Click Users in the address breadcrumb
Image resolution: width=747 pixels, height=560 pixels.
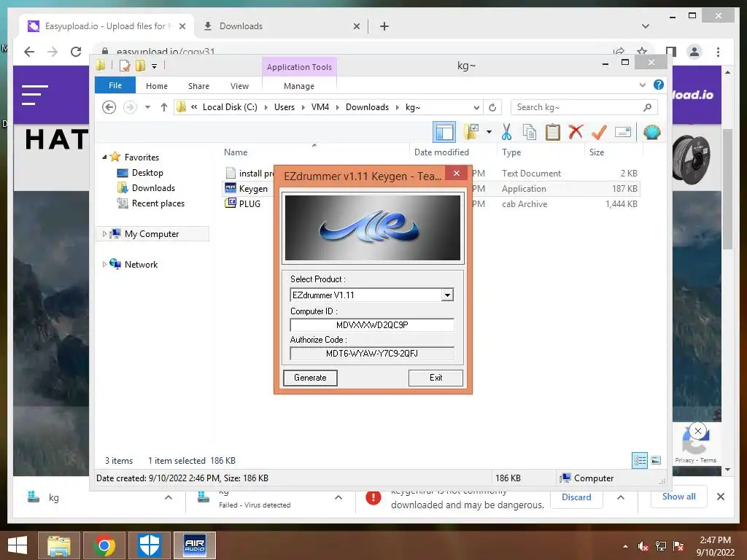[285, 107]
